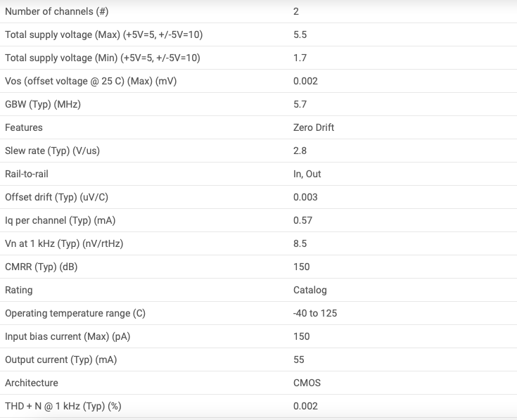Select the CMRR (Typ) (dB) label
Image resolution: width=517 pixels, height=420 pixels.
click(x=42, y=267)
